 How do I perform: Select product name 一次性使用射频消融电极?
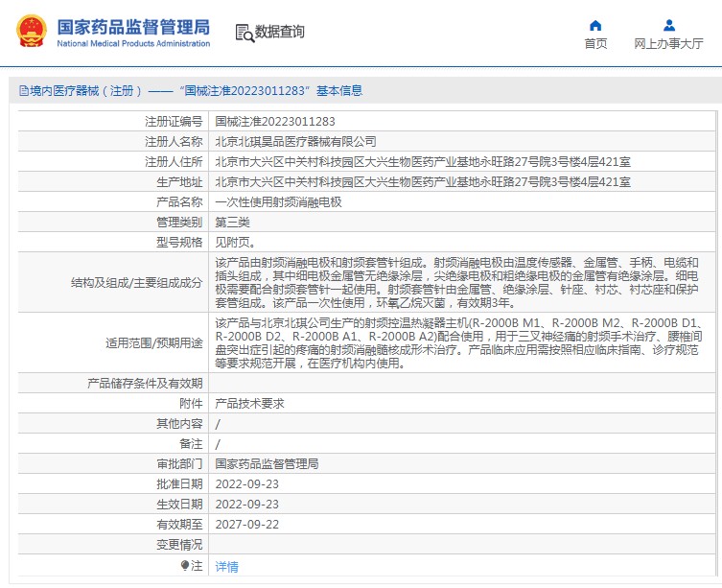point(278,202)
